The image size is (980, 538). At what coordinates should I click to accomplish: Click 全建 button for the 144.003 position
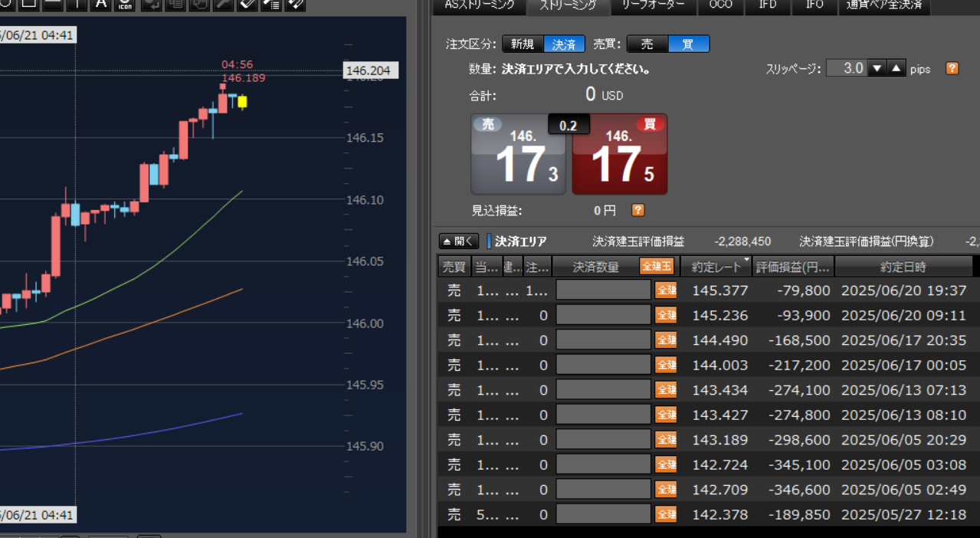pyautogui.click(x=666, y=366)
